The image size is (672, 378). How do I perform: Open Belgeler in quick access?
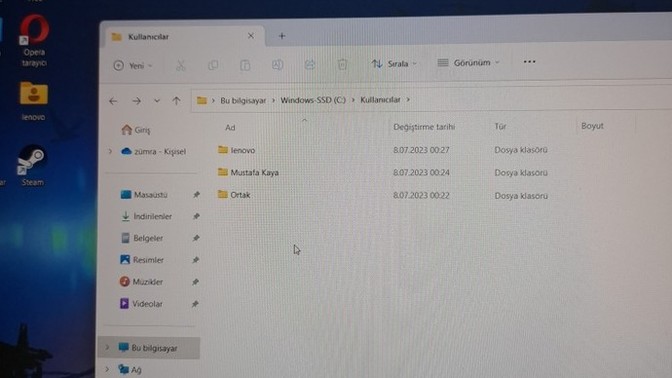pos(142,238)
